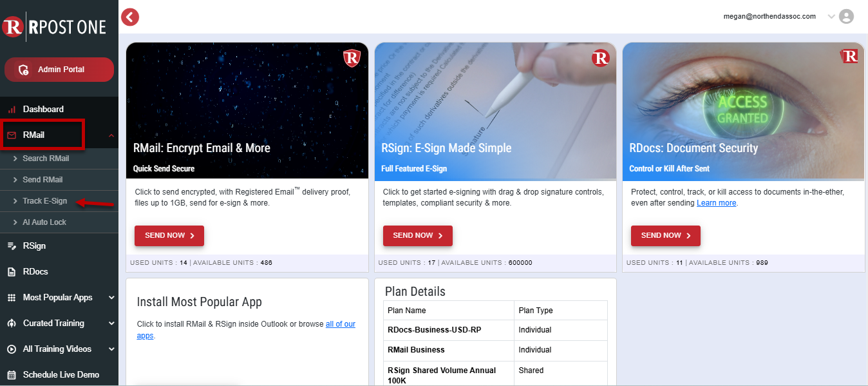868x386 pixels.
Task: Expand the Curated Training chevron
Action: click(x=111, y=323)
